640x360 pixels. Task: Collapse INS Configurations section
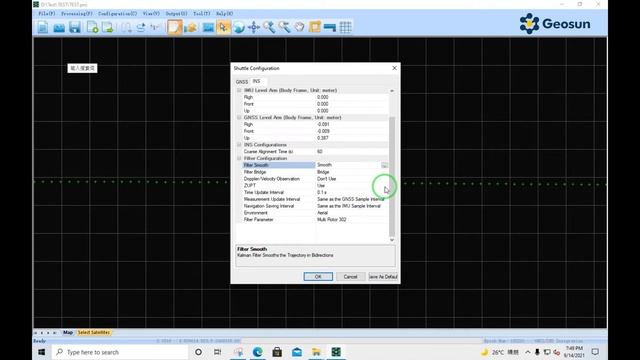click(239, 145)
